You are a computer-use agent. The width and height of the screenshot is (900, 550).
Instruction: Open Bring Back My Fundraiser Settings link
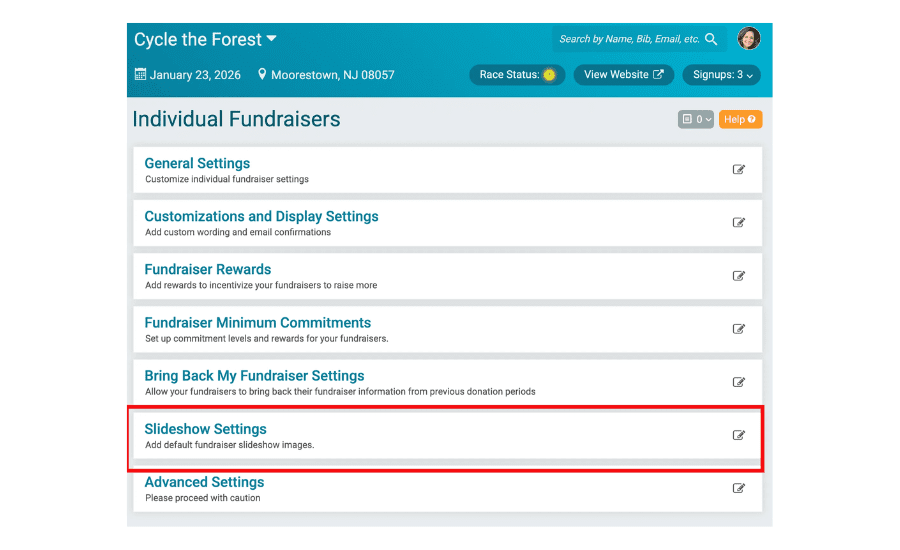click(254, 375)
